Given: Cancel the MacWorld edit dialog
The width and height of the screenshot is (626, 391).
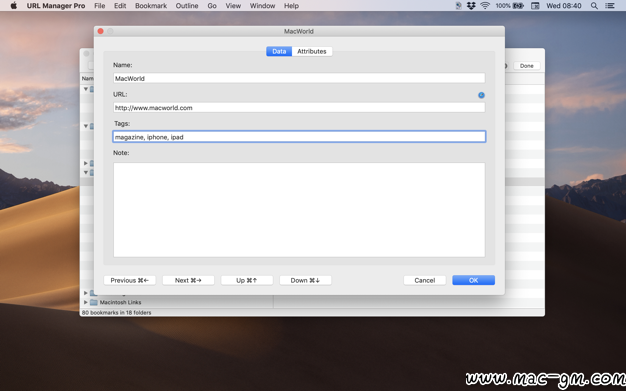Looking at the screenshot, I should point(424,280).
